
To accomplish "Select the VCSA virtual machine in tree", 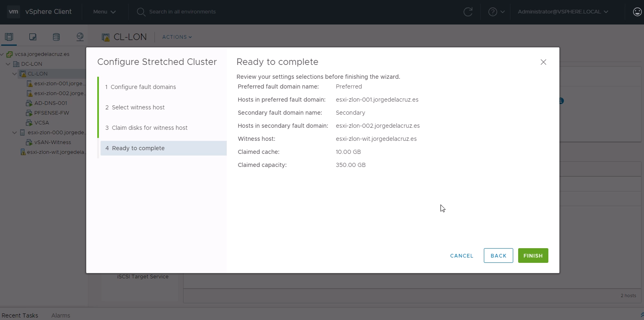I will click(42, 122).
